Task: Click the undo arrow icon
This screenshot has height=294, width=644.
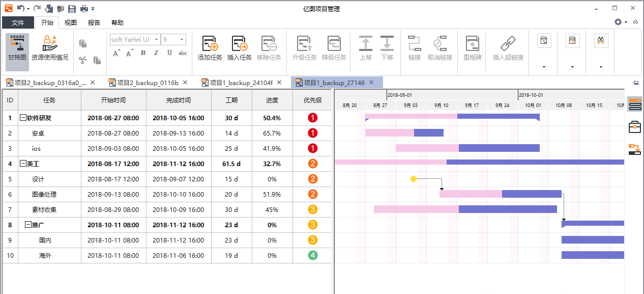Action: tap(20, 9)
